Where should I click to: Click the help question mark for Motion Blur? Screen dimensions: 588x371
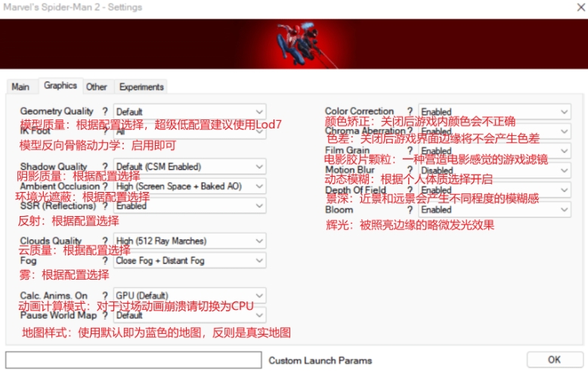(x=410, y=170)
